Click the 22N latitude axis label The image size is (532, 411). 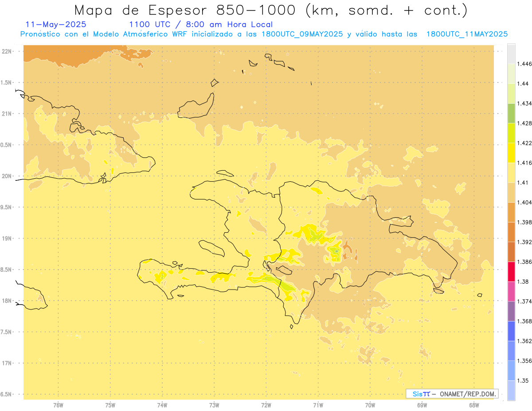(x=7, y=51)
